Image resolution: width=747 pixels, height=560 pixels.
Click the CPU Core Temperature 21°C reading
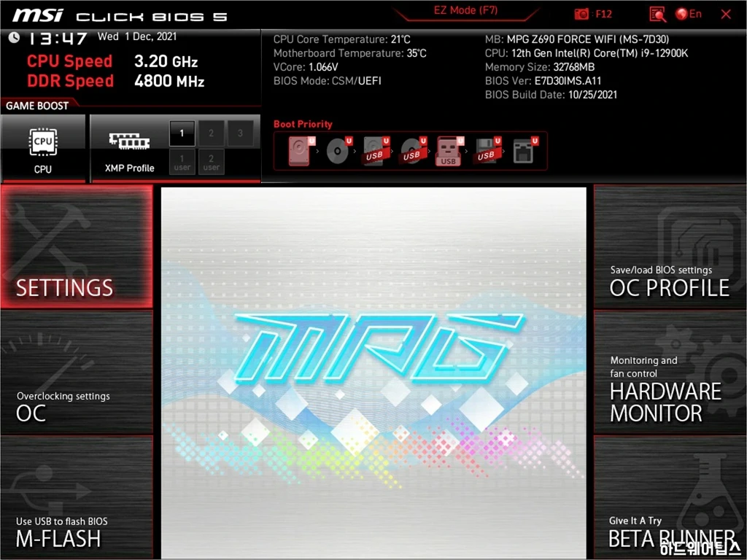pos(341,39)
